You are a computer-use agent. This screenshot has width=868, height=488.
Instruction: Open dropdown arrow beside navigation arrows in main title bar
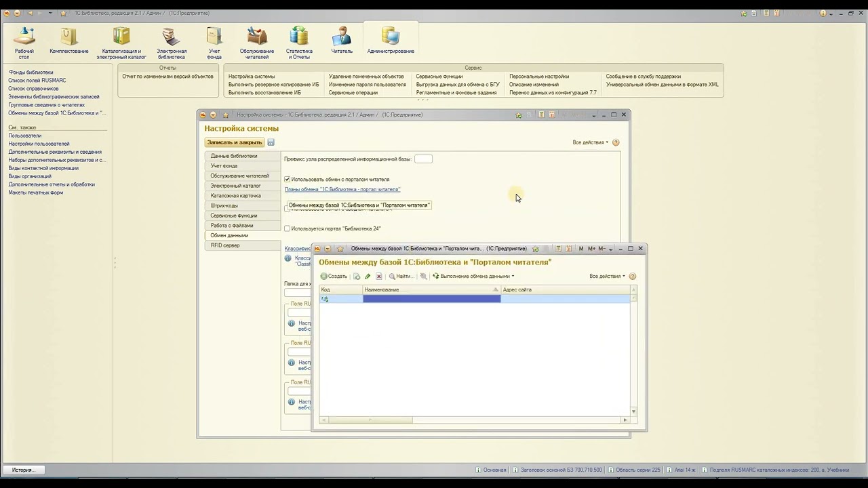(50, 13)
